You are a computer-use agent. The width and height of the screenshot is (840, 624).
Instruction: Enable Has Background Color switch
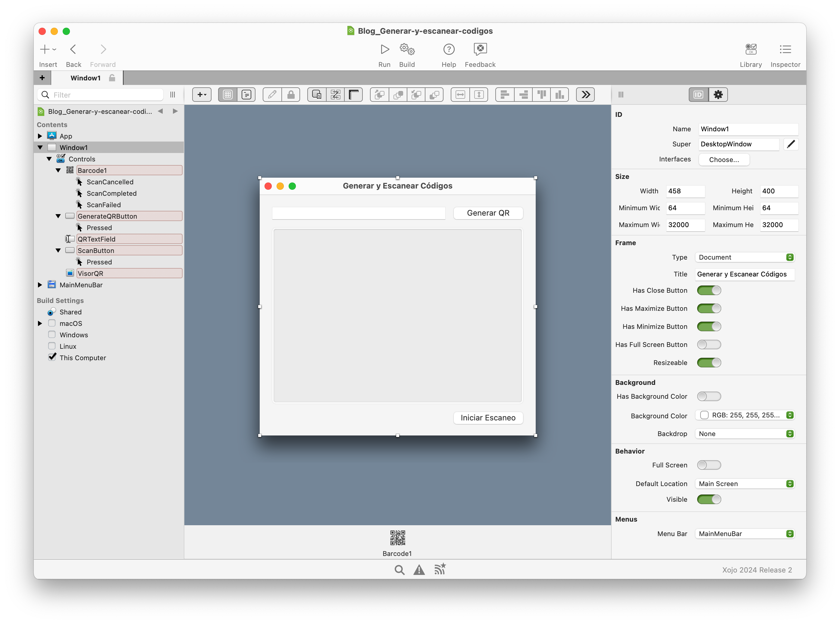(x=709, y=396)
